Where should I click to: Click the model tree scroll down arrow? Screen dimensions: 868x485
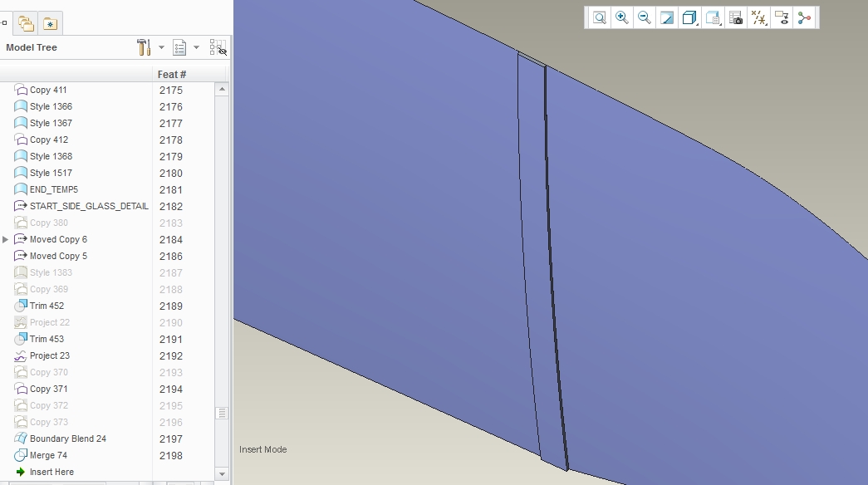(x=222, y=473)
